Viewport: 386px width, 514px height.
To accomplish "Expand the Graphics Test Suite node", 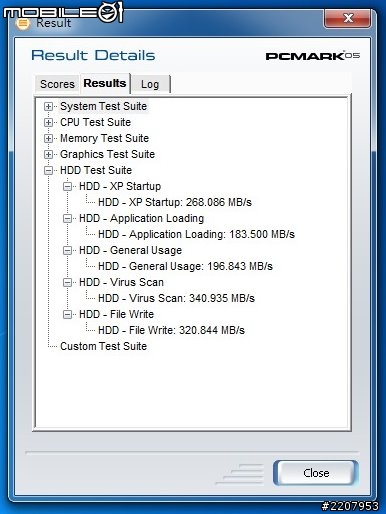I will point(48,155).
